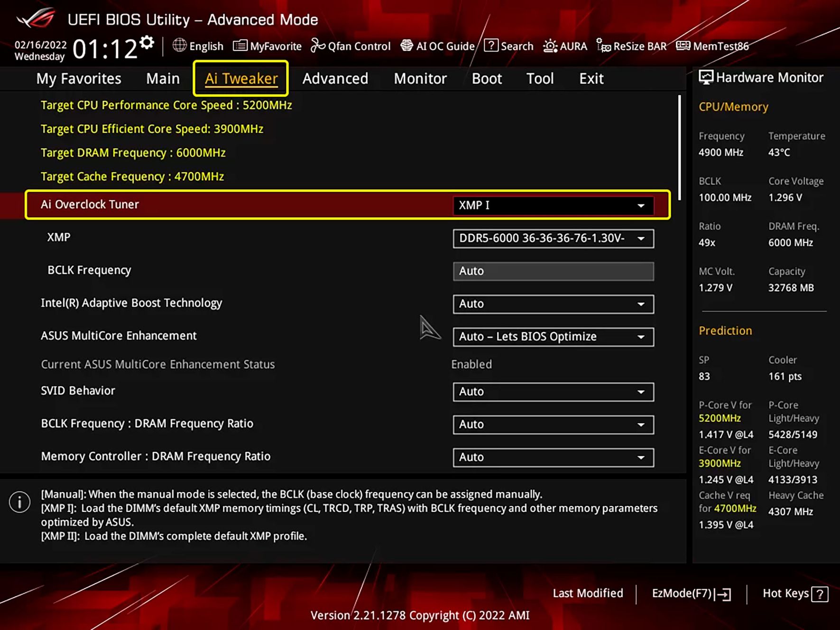Click the 43°C temperature value

pos(779,152)
